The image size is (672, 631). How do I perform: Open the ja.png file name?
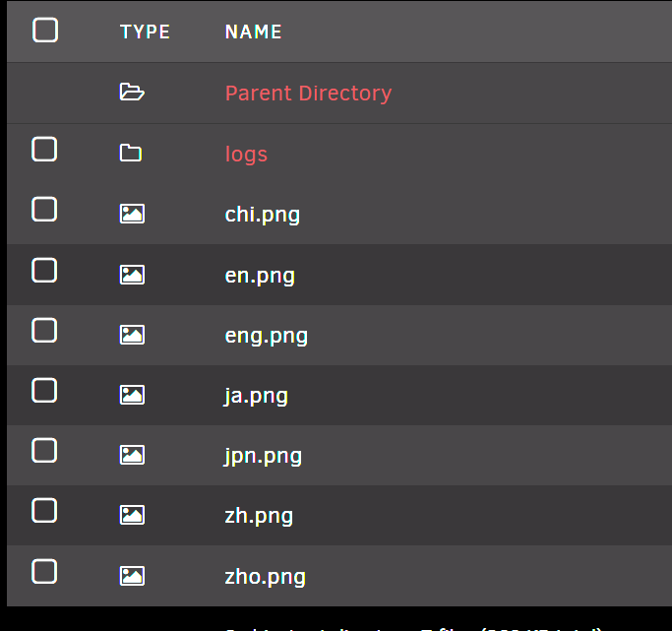point(256,396)
